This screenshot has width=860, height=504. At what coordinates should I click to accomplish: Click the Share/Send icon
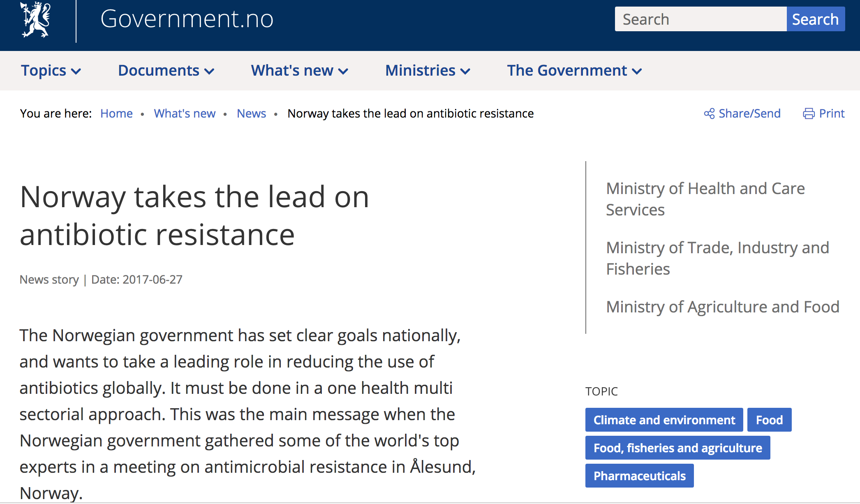709,113
